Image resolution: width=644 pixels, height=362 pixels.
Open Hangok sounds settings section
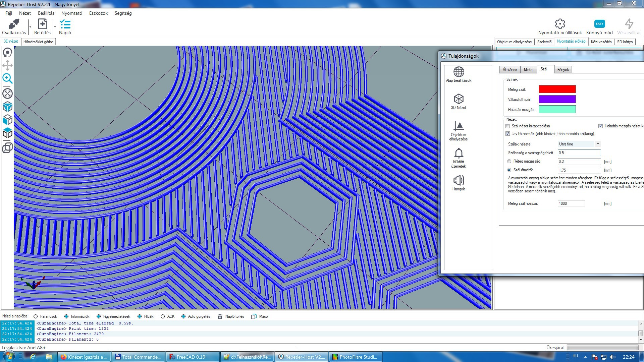(x=459, y=183)
